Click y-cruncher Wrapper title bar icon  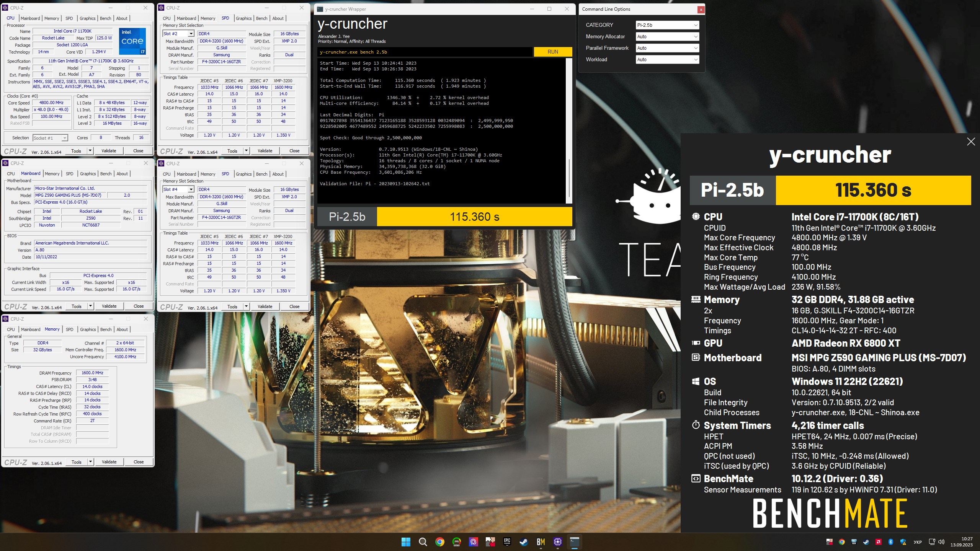point(320,9)
